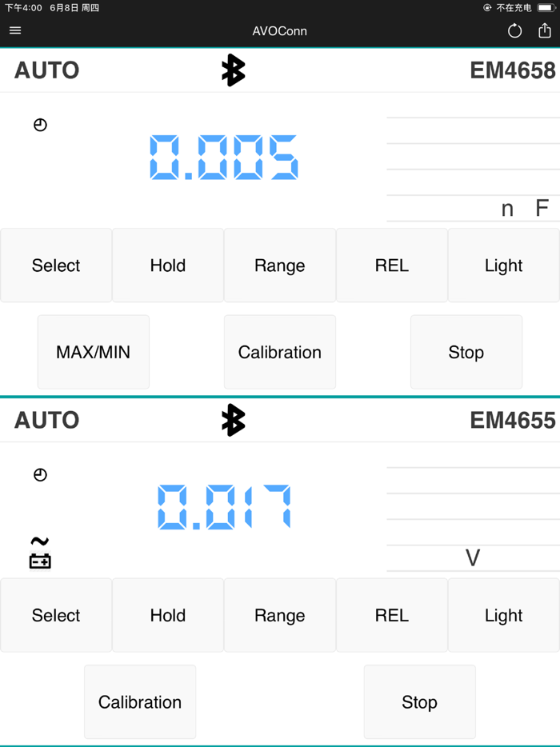This screenshot has height=747, width=560.
Task: Open the share icon next to refresh
Action: 546,30
